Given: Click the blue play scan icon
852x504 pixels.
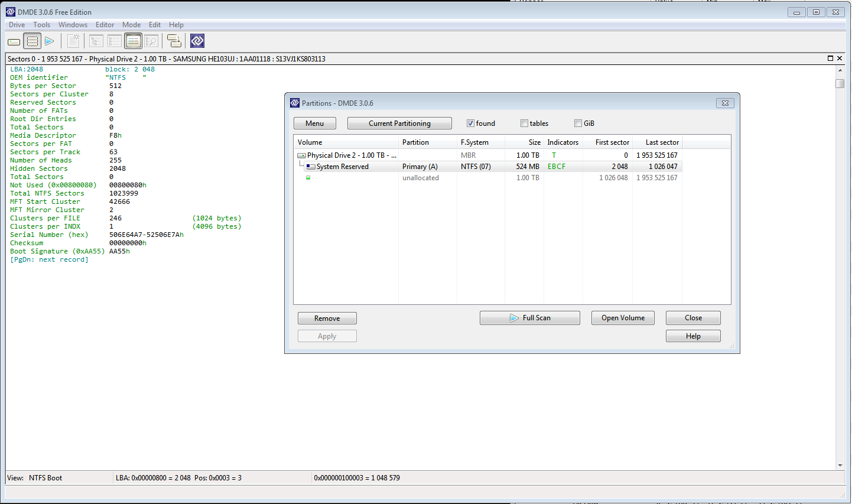Looking at the screenshot, I should [x=50, y=41].
